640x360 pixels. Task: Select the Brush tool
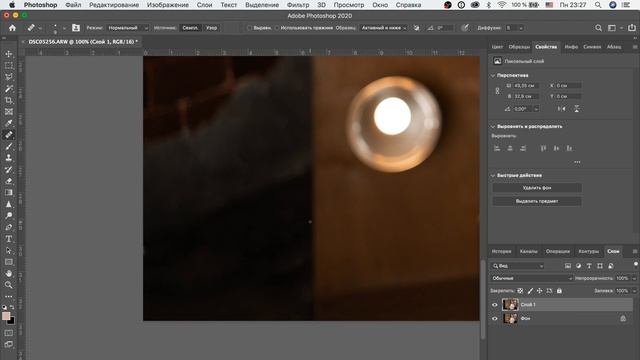coord(9,146)
